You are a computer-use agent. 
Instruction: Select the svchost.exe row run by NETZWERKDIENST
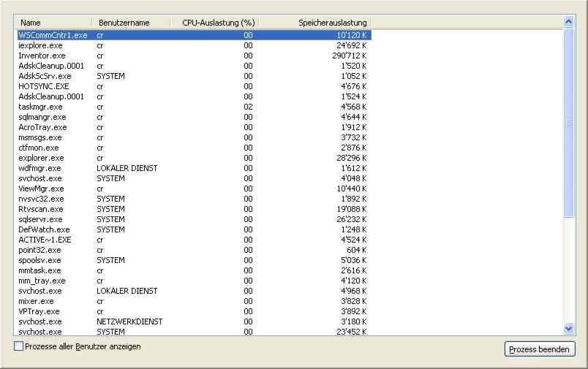tap(194, 322)
